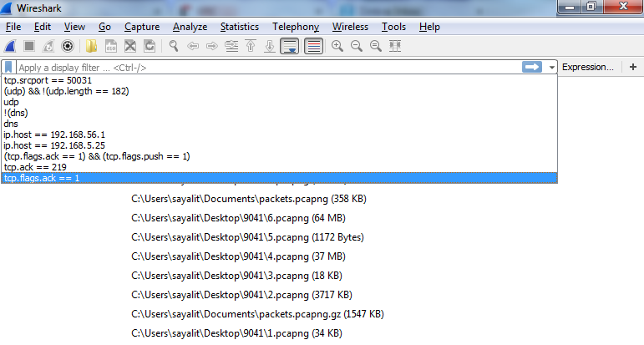The height and width of the screenshot is (345, 644).
Task: Open the Analyze menu
Action: click(x=190, y=27)
